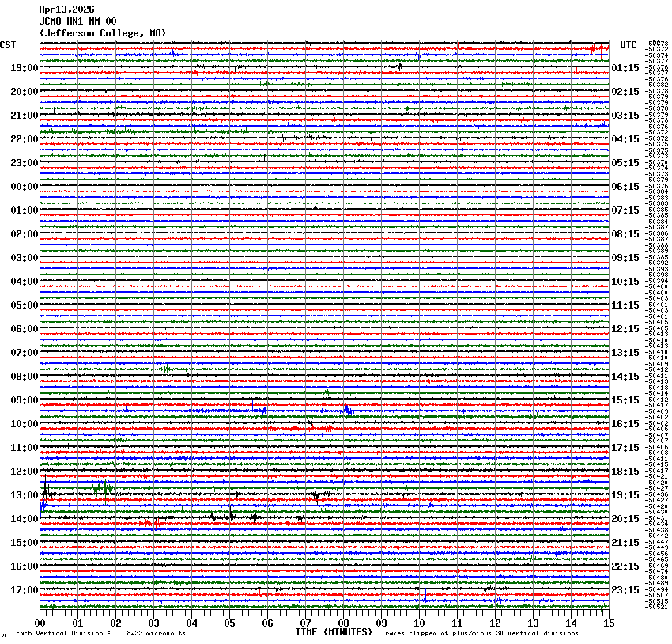Select the 19:00 CST hour label

click(x=25, y=68)
